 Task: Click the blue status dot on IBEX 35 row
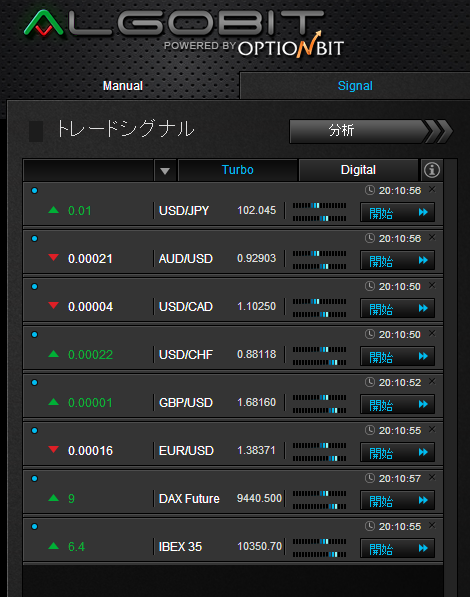point(34,526)
